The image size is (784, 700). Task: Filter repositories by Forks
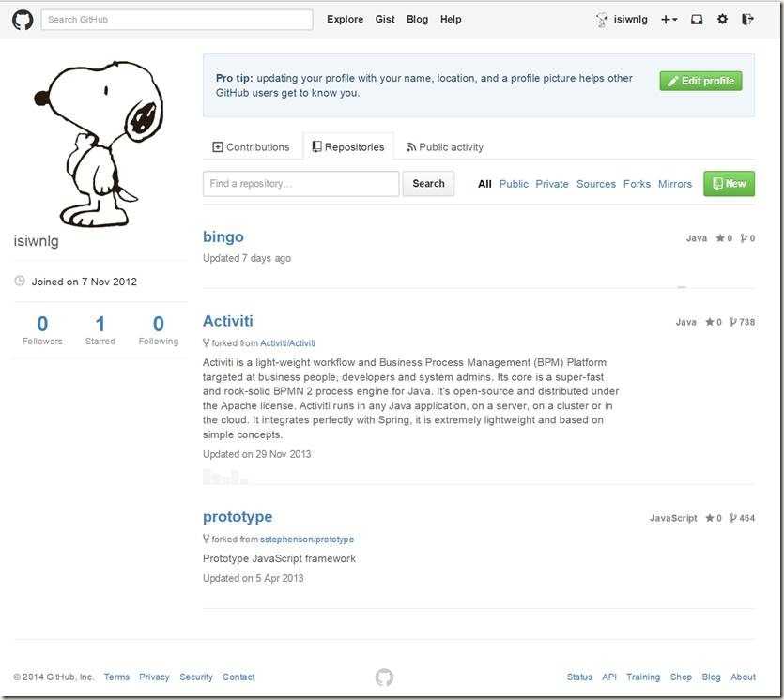637,184
